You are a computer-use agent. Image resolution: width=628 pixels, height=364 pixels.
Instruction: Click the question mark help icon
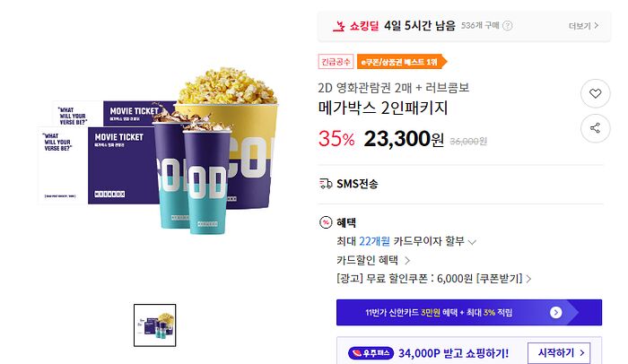[508, 26]
